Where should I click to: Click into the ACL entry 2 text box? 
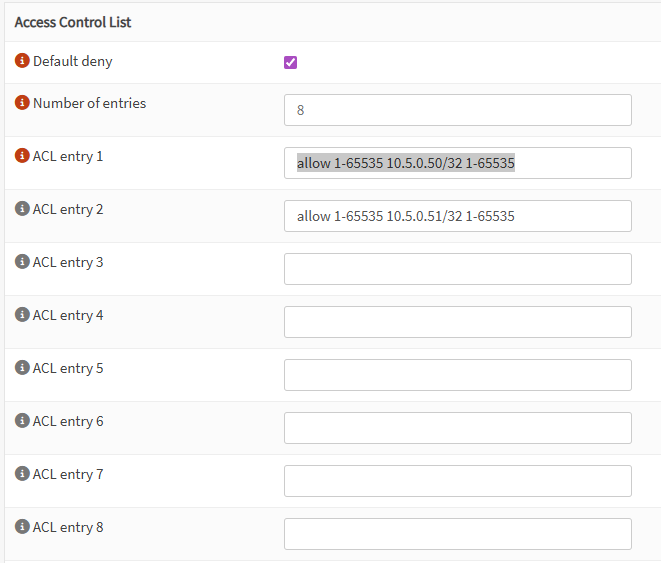[457, 216]
